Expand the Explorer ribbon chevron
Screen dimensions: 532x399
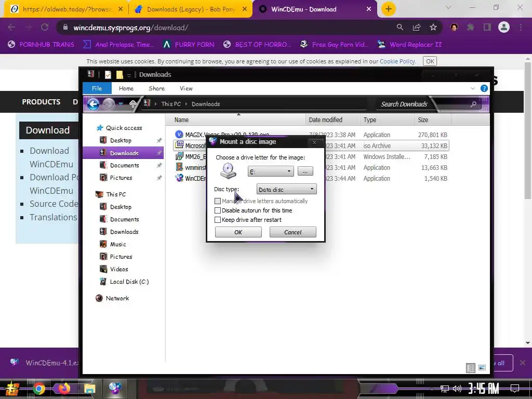coord(473,88)
